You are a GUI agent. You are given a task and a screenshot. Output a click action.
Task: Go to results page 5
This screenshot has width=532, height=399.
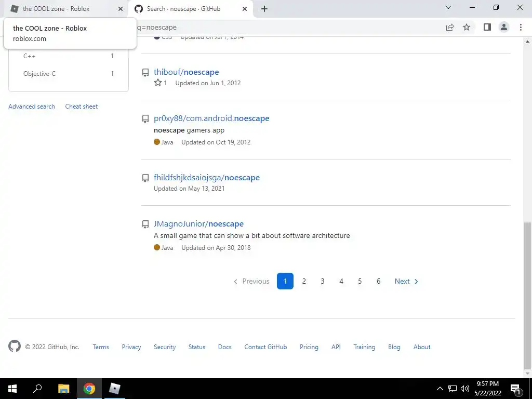coord(360,281)
